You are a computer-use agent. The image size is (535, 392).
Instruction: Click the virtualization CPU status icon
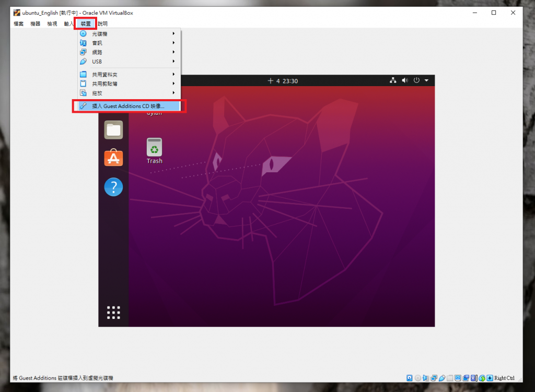tap(474, 378)
